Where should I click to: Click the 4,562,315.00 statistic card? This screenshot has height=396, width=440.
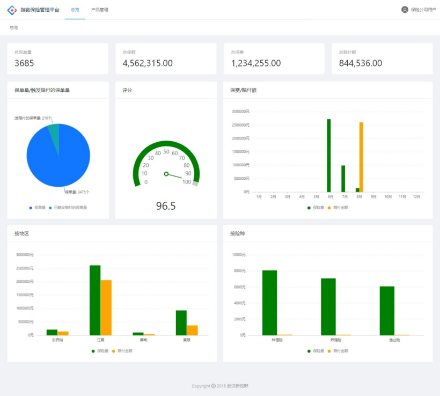pyautogui.click(x=166, y=58)
